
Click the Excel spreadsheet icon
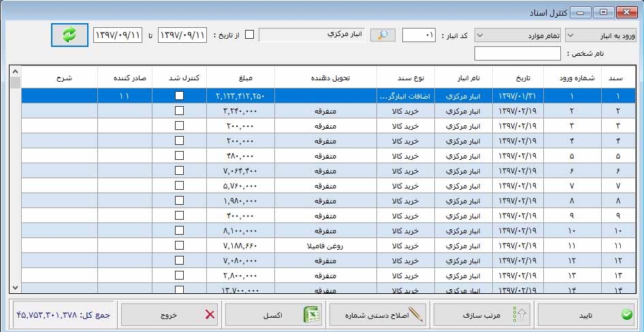pos(312,315)
